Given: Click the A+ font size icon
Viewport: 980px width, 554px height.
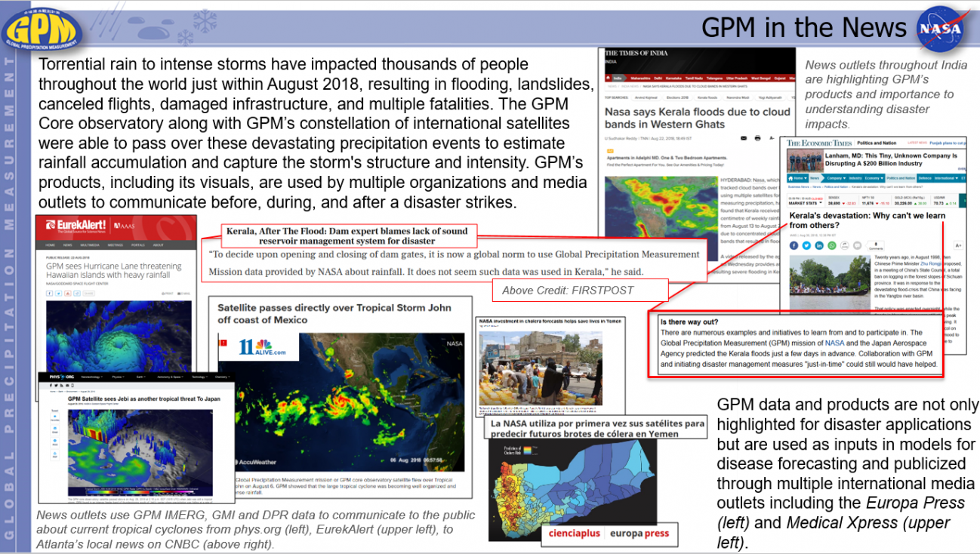Looking at the screenshot, I should coord(958,245).
